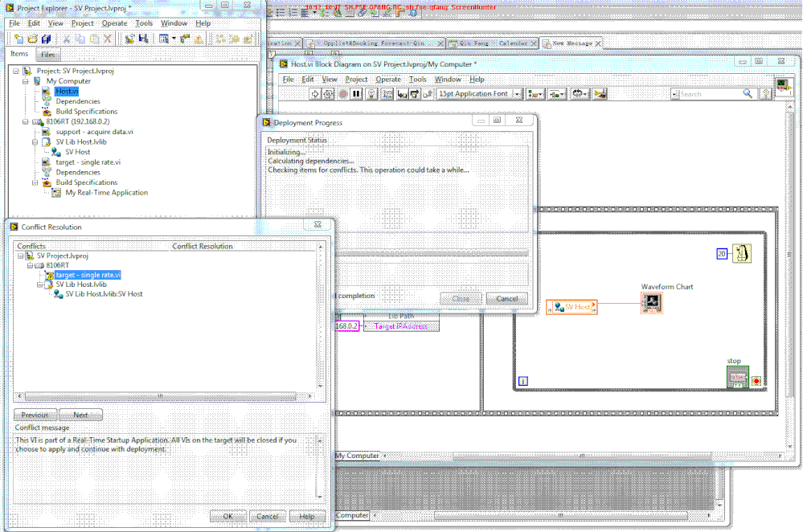Click IP string constant 168.0.2

point(346,326)
